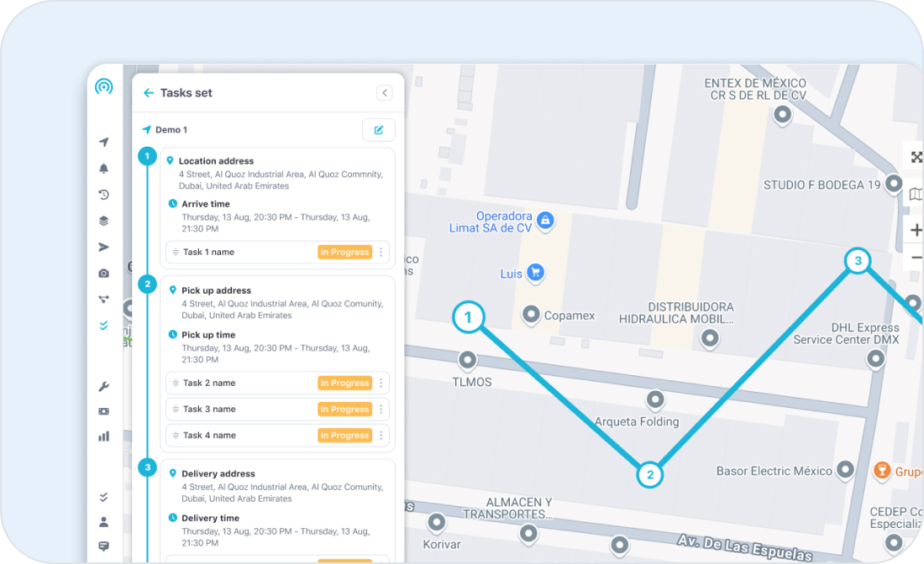This screenshot has height=564, width=924.
Task: Go back from Tasks set with the arrow
Action: coord(149,92)
